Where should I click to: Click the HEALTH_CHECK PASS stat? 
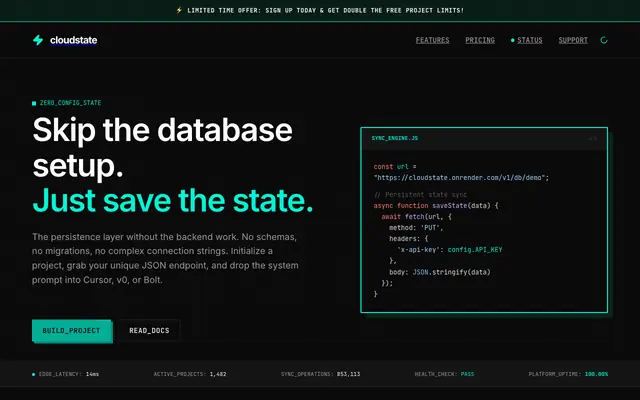(x=444, y=374)
